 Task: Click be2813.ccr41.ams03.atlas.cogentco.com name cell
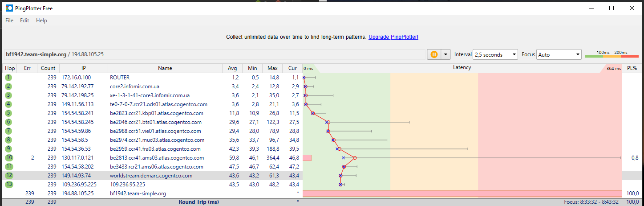157,158
